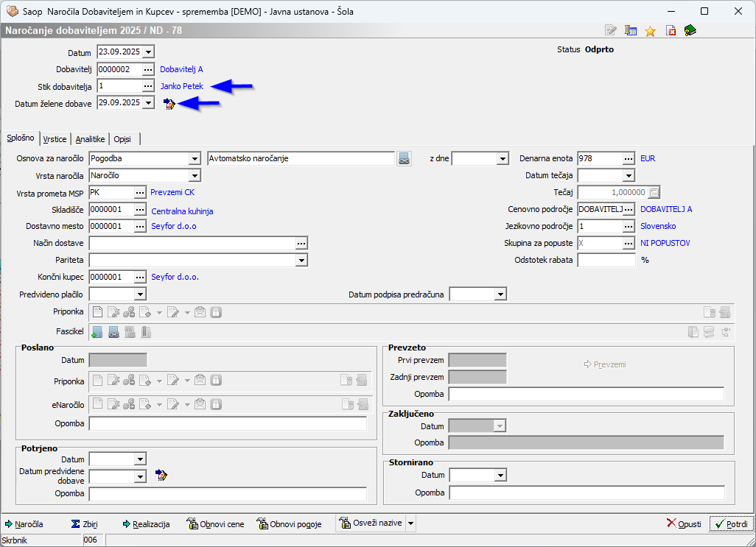Click the Centralna kuhinja link

(182, 211)
